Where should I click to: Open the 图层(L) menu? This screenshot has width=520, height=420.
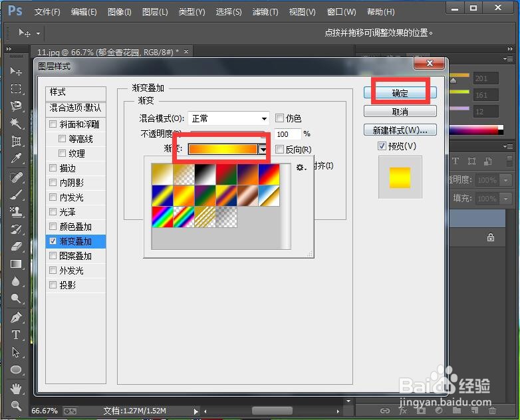155,12
